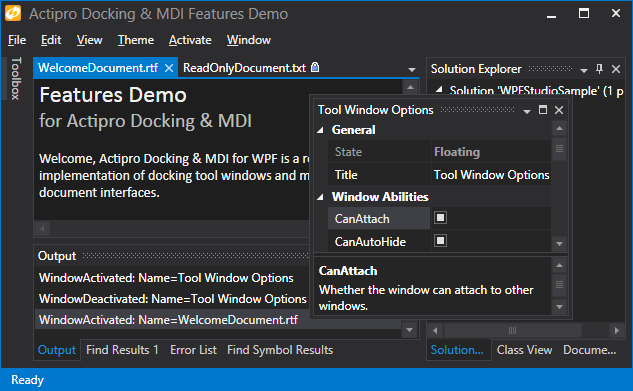Open the File menu

pyautogui.click(x=17, y=40)
